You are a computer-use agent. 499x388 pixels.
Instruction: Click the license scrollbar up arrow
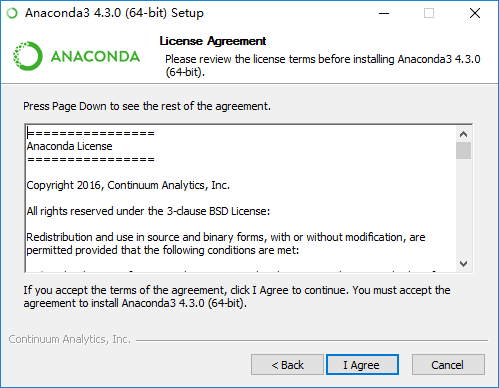463,134
